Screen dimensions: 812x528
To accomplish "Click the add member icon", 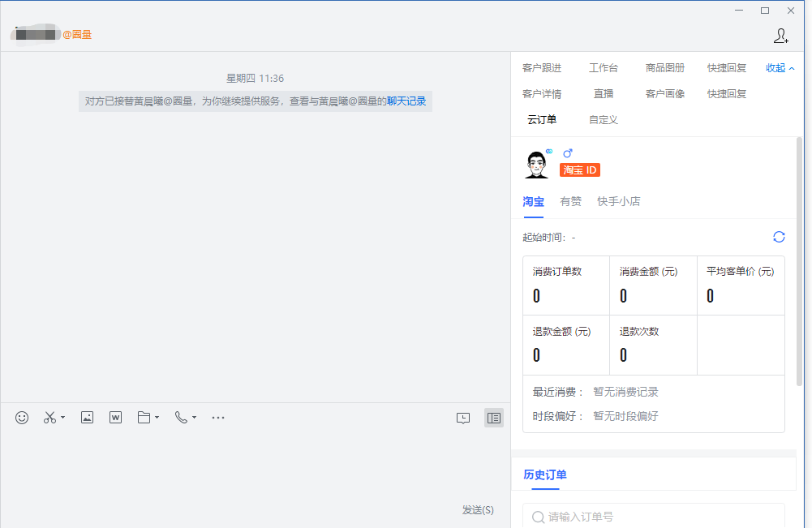I will (780, 36).
